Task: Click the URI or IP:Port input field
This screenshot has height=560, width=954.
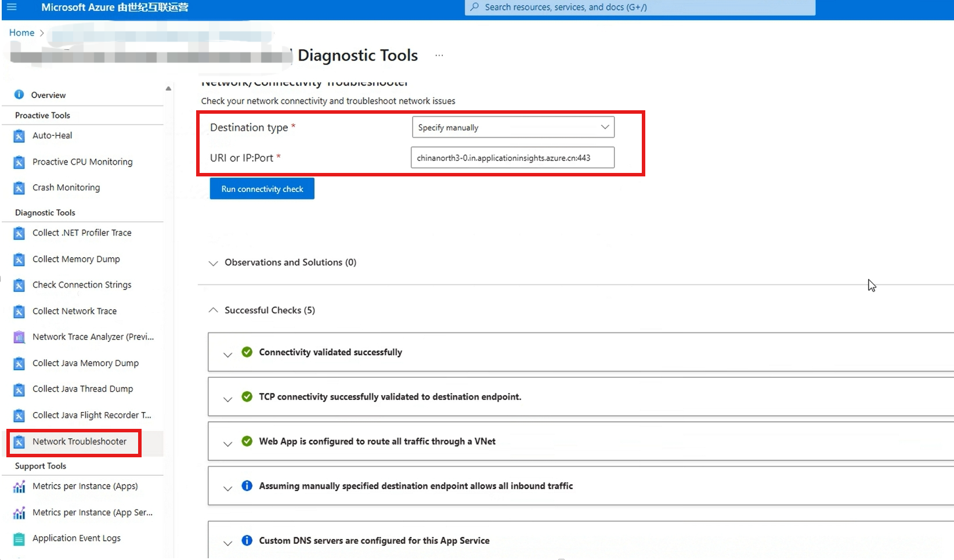Action: (513, 157)
